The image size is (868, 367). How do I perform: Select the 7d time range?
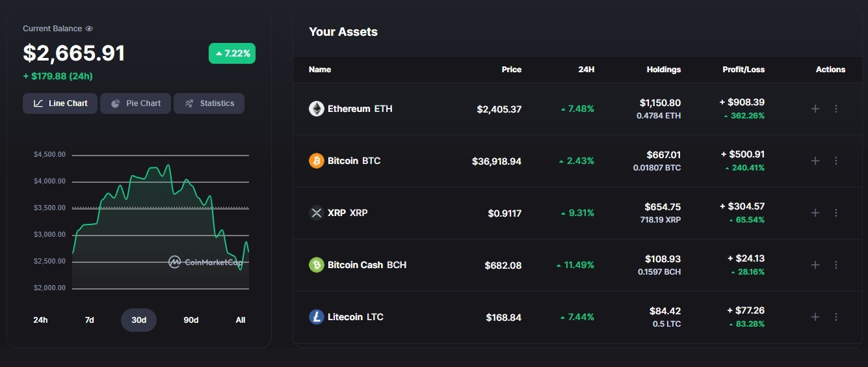pos(90,320)
